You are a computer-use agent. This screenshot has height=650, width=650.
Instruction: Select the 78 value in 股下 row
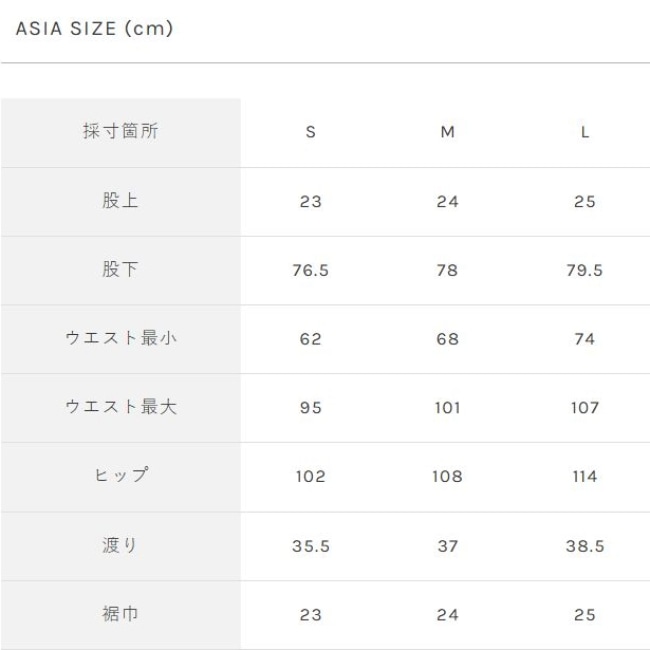[448, 271]
